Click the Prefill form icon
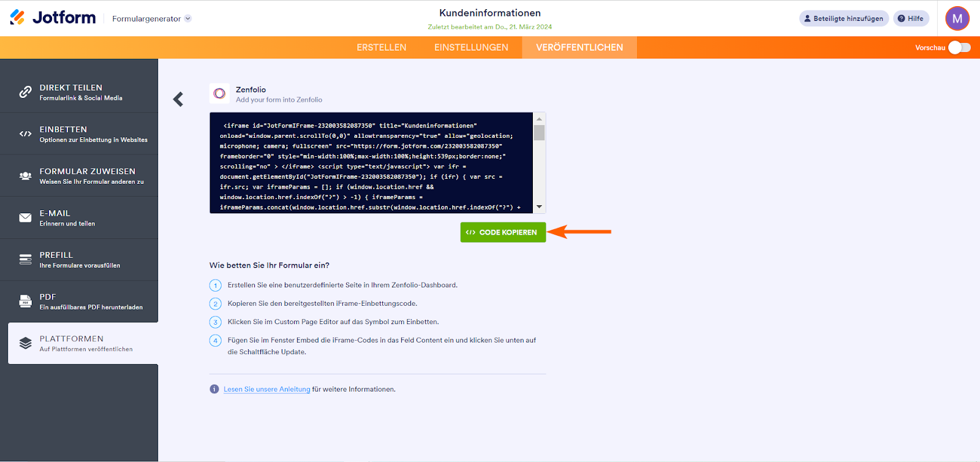This screenshot has width=980, height=462. point(25,259)
